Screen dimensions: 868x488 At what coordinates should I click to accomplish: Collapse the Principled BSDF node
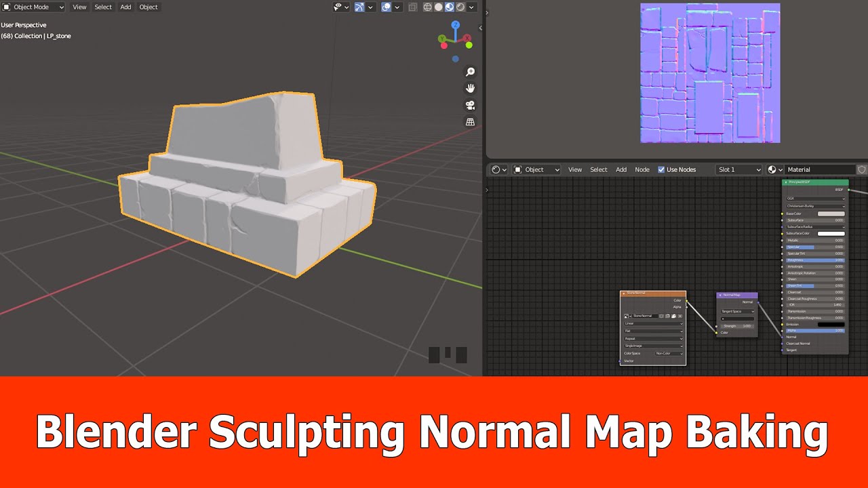pyautogui.click(x=786, y=182)
